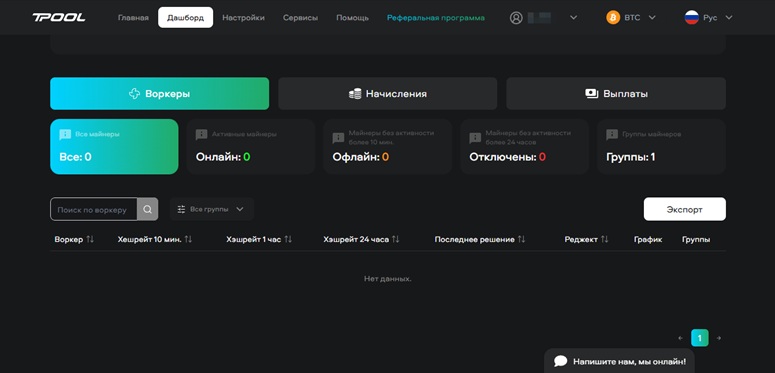Focus the Поиск по воркеру search field
775x373 pixels.
[93, 209]
